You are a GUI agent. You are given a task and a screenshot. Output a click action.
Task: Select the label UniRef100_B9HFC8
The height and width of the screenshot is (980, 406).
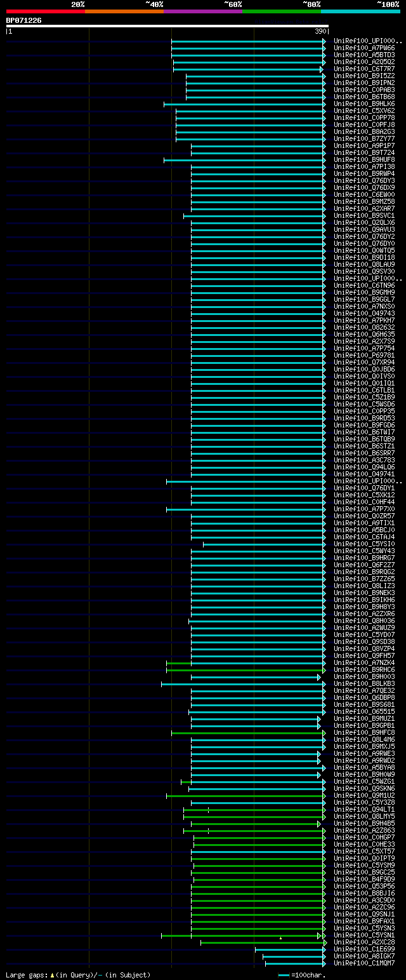pyautogui.click(x=364, y=733)
